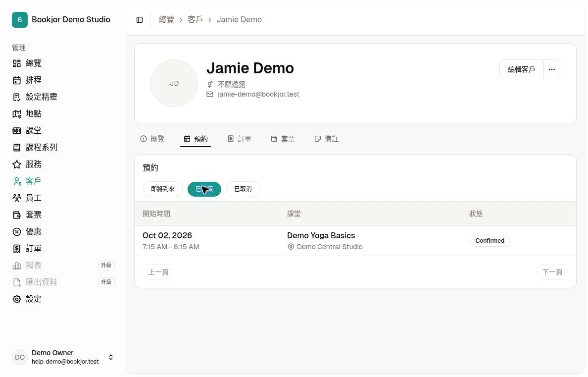Select the 即將到來 filter chip

point(163,189)
